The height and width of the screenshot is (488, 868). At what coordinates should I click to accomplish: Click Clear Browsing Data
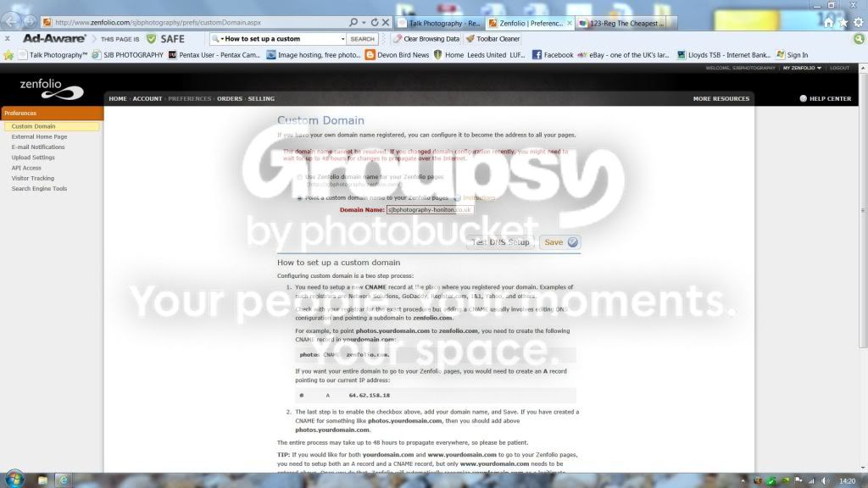click(x=426, y=39)
